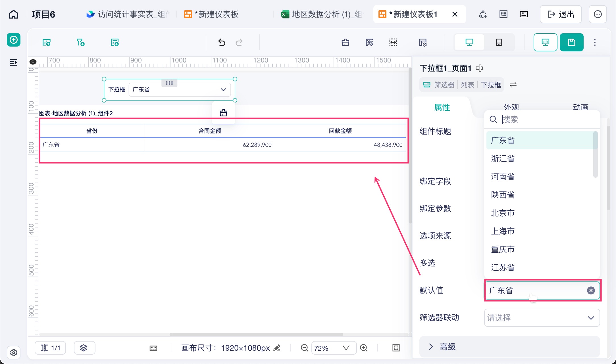616x364 pixels.
Task: Click the keyboard shortcuts icon
Action: click(x=153, y=348)
